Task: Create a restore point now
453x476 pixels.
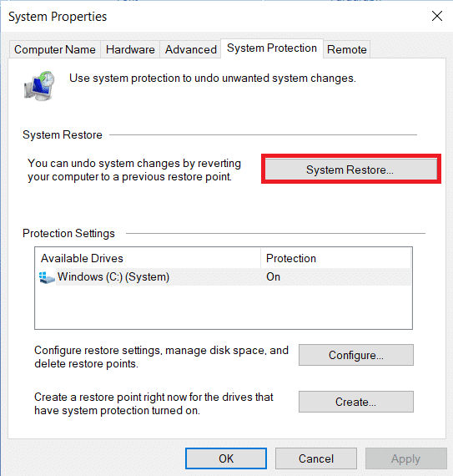Action: 356,402
